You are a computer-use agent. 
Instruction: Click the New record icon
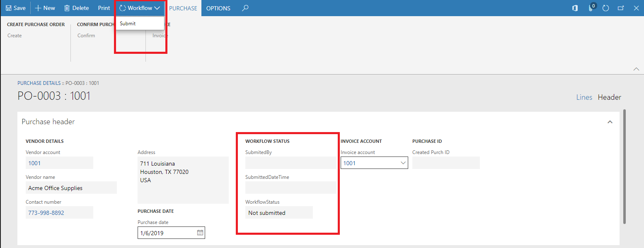click(45, 8)
